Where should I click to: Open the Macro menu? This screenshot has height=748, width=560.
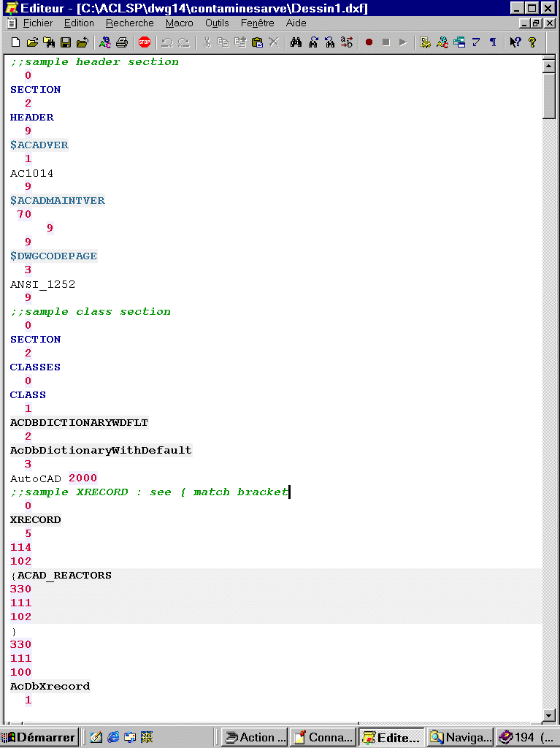tap(180, 23)
